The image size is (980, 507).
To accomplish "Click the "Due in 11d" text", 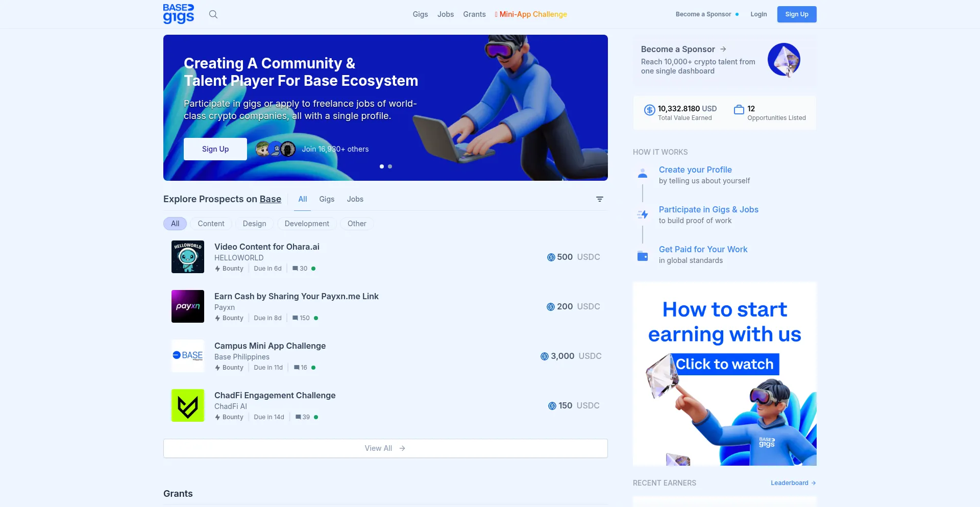I will coord(268,368).
